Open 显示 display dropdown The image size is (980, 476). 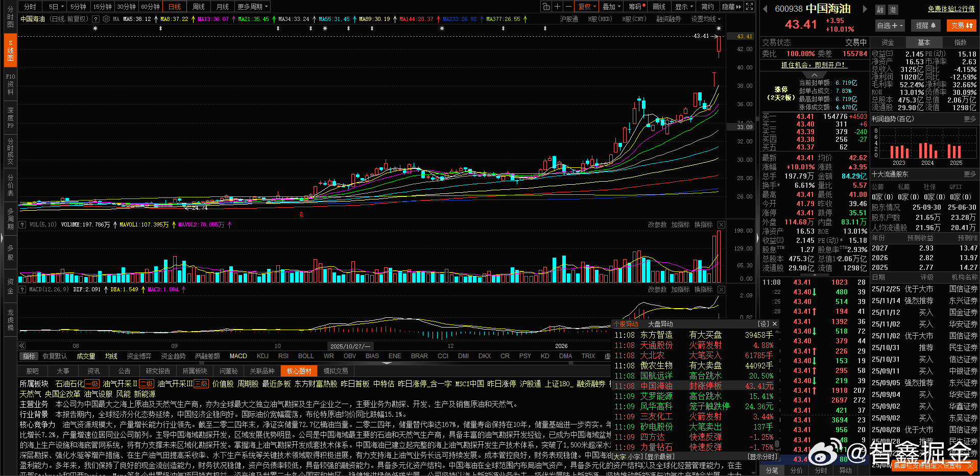coord(684,7)
